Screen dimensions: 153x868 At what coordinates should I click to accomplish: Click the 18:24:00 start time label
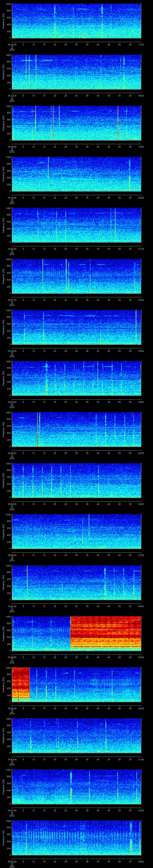click(x=12, y=453)
